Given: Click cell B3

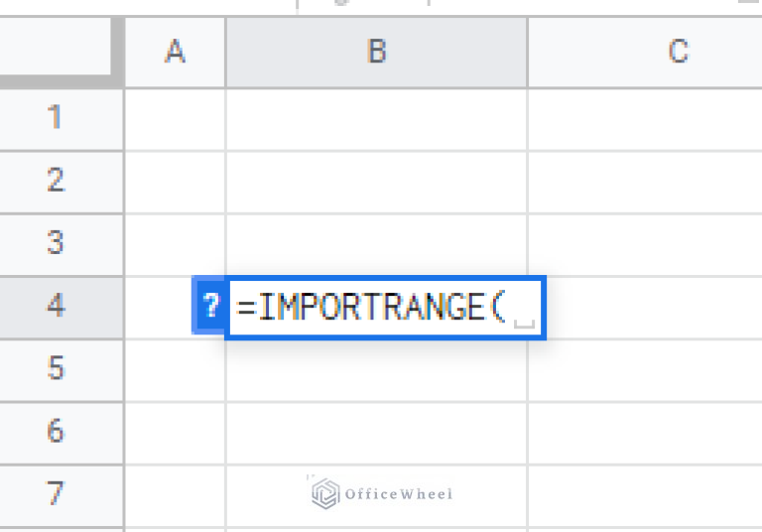Looking at the screenshot, I should (x=376, y=243).
